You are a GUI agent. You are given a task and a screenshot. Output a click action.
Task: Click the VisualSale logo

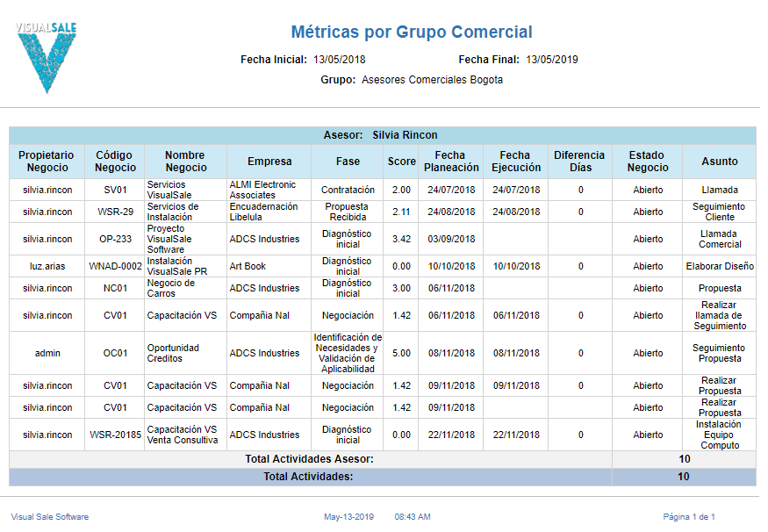46,57
